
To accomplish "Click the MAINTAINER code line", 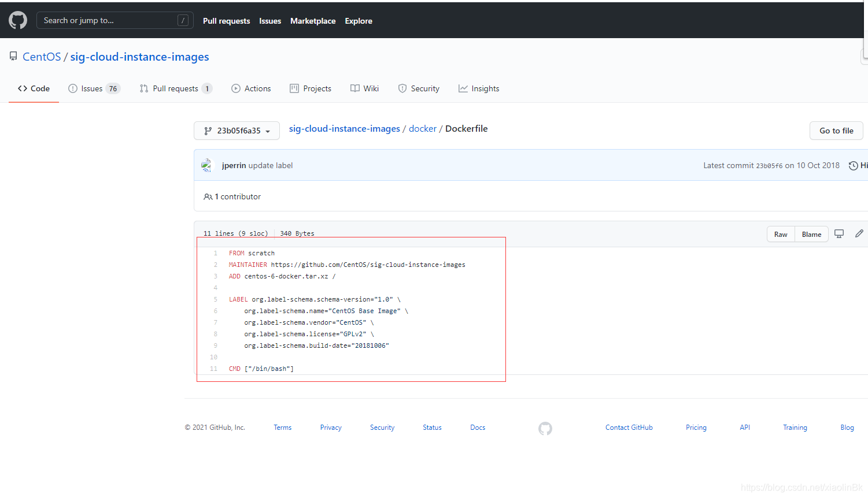I will [347, 265].
